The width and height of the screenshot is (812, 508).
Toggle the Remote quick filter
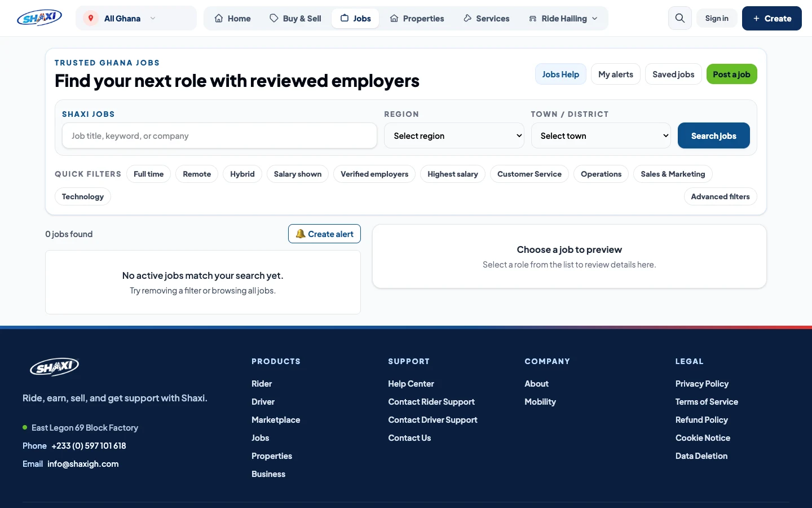(197, 174)
